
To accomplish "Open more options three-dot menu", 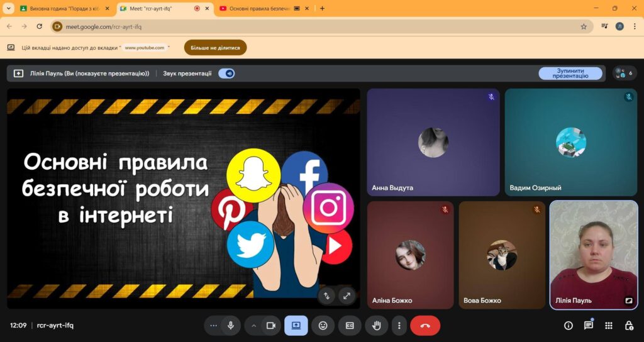I will tap(399, 326).
